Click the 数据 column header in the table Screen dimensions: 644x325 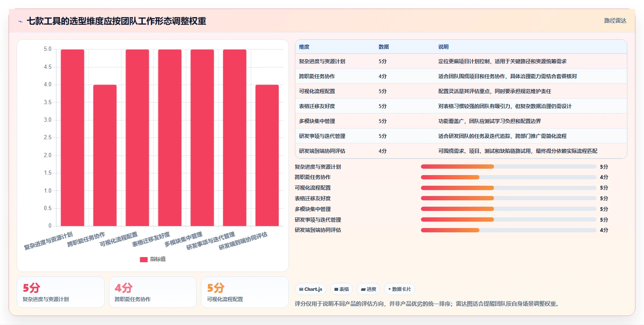pos(384,47)
